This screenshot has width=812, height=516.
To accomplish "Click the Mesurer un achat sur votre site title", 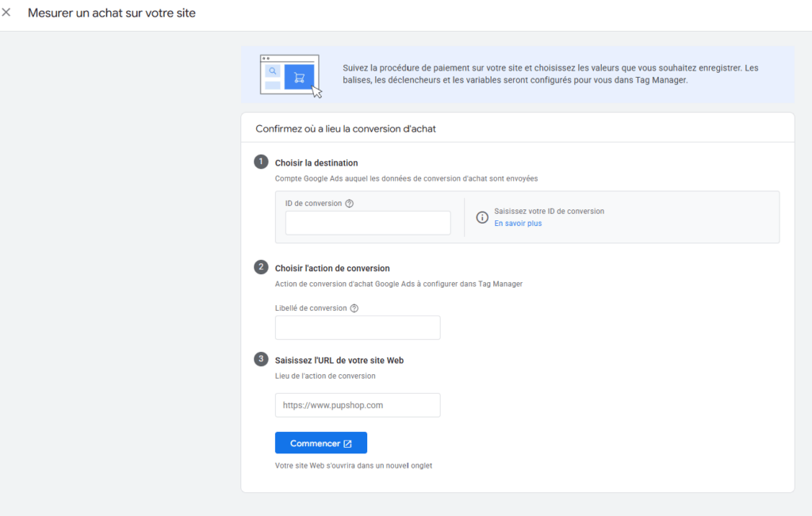I will click(x=112, y=13).
